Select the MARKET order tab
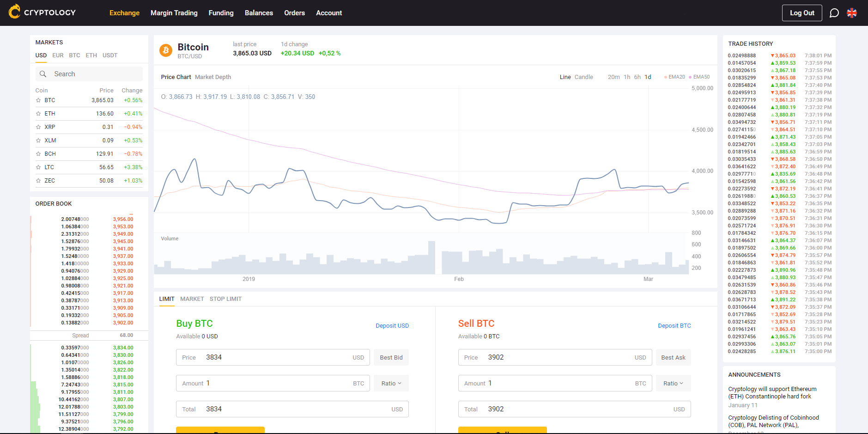868x434 pixels. (192, 299)
